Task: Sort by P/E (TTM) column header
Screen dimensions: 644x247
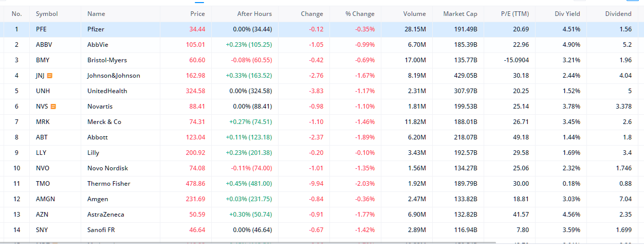Action: click(514, 14)
